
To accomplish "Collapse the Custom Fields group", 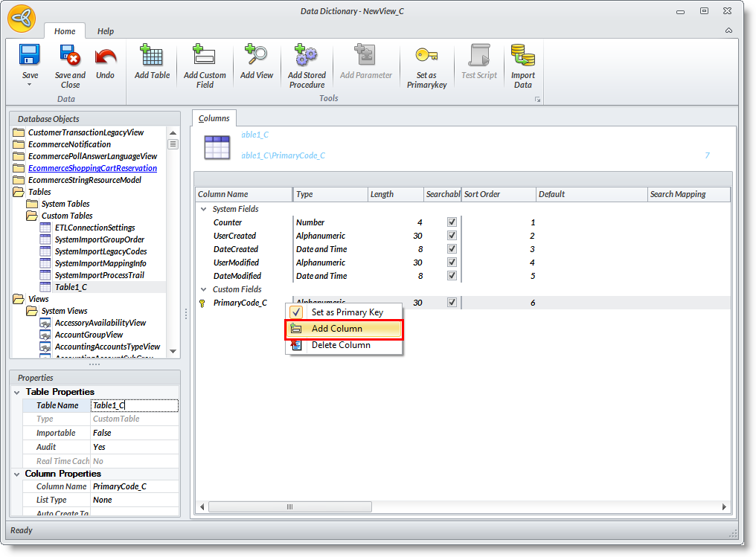I will [x=203, y=290].
